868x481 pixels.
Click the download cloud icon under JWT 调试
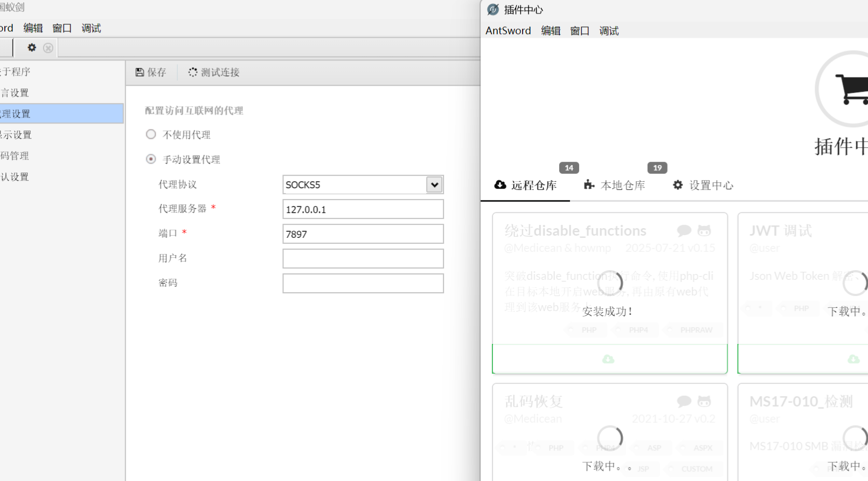853,359
